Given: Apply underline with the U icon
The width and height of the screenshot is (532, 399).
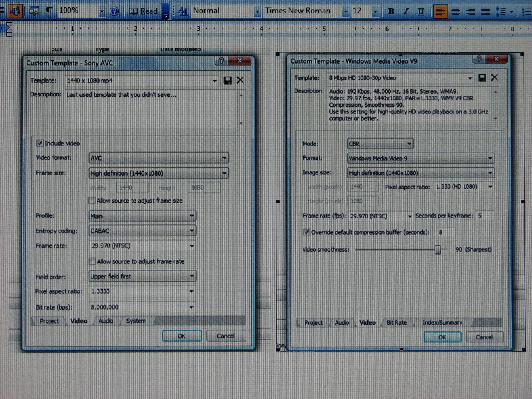Looking at the screenshot, I should pyautogui.click(x=421, y=11).
